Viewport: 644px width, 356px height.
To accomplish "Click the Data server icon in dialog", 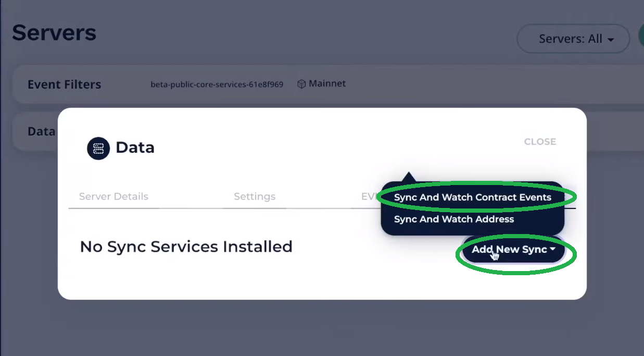I will point(98,148).
